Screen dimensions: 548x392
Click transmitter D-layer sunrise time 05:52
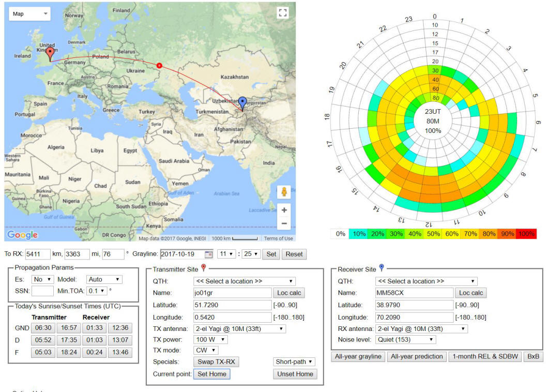point(43,340)
